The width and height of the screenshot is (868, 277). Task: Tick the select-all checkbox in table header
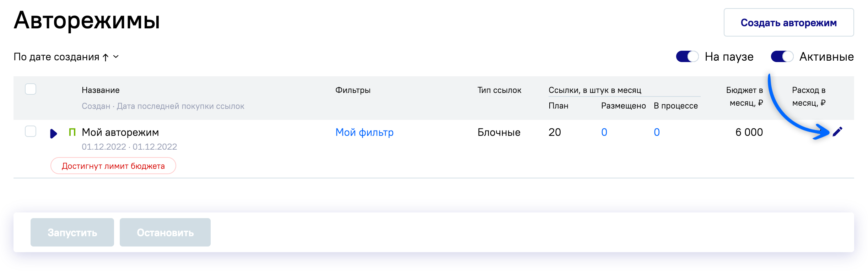(31, 89)
